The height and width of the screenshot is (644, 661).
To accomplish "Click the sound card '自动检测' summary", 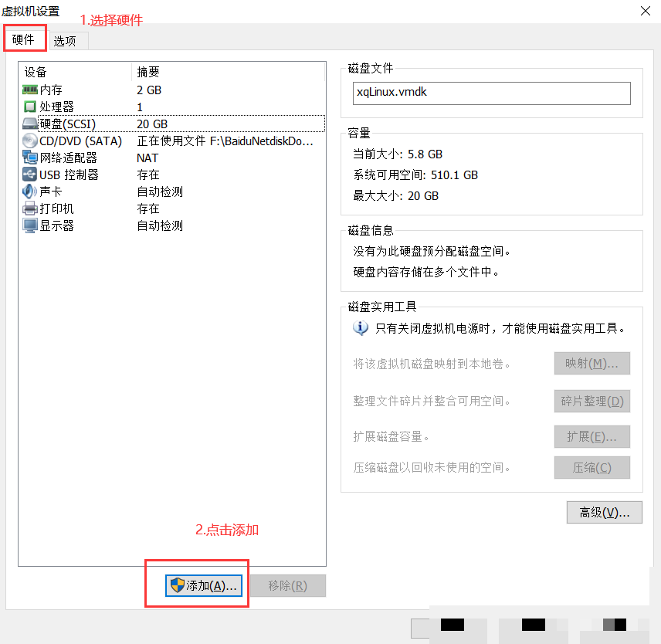I will (x=160, y=192).
